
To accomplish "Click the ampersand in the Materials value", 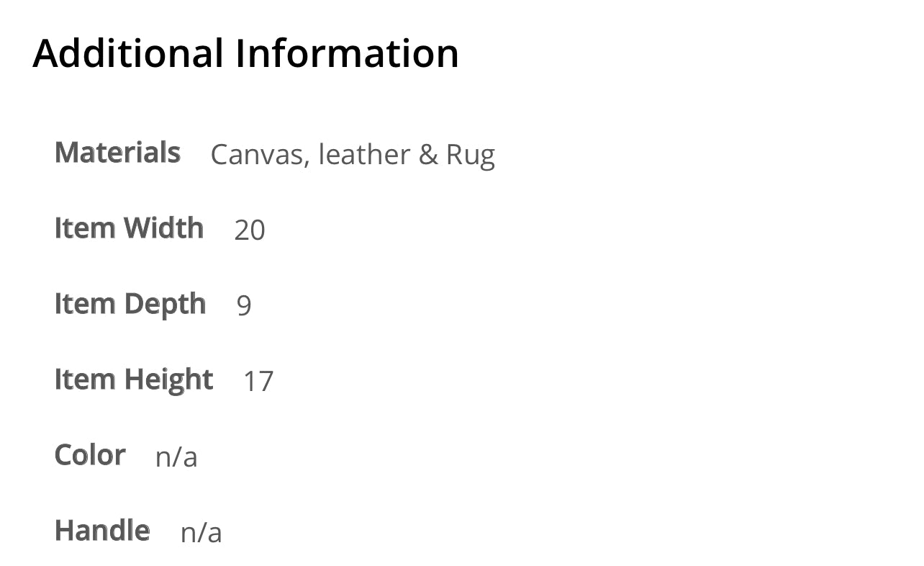I will click(428, 155).
